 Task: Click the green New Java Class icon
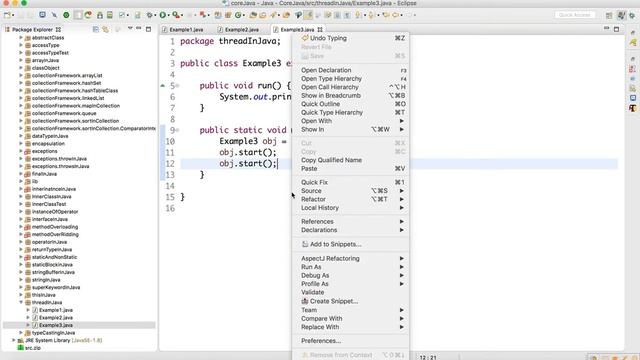tap(239, 15)
